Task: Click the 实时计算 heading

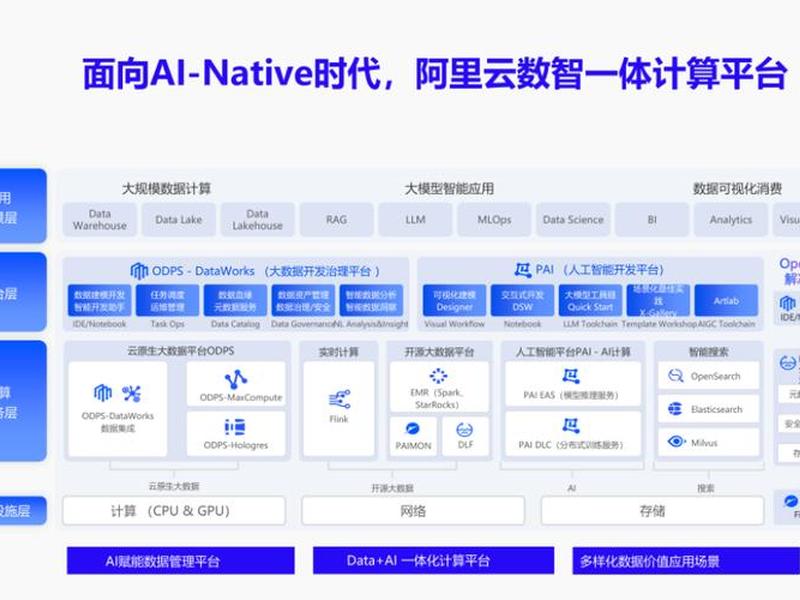Action: pyautogui.click(x=339, y=352)
